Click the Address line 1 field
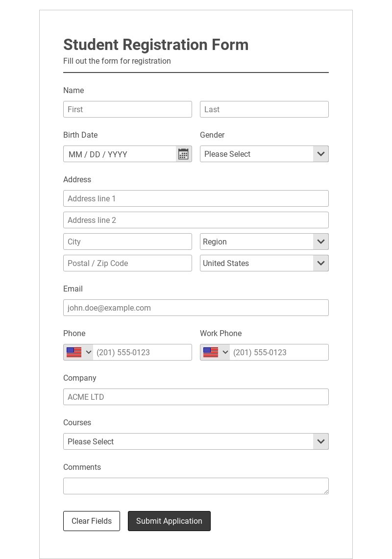The image size is (392, 559). [x=196, y=198]
